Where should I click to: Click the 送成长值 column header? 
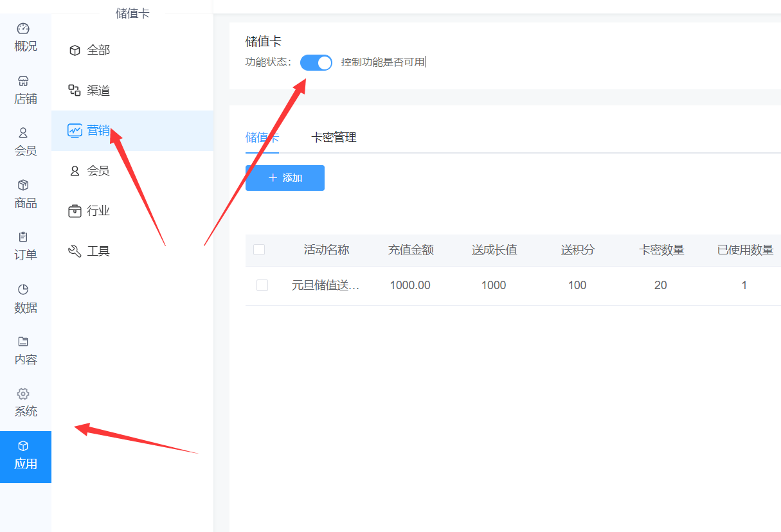[494, 250]
